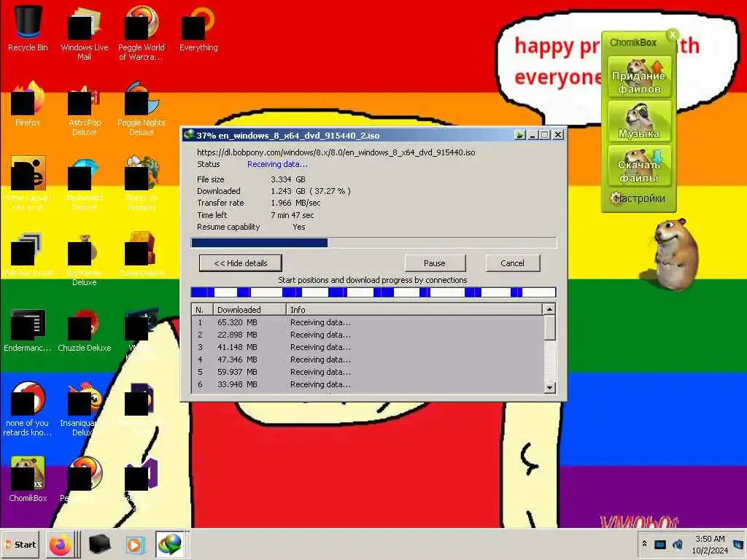This screenshot has height=560, width=747.
Task: Click the monitor icon in the system tray
Action: [x=659, y=544]
